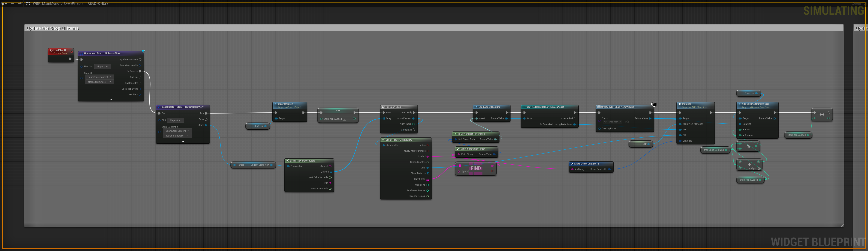Image resolution: width=868 pixels, height=251 pixels.
Task: Click the ++ increment node
Action: click(822, 115)
